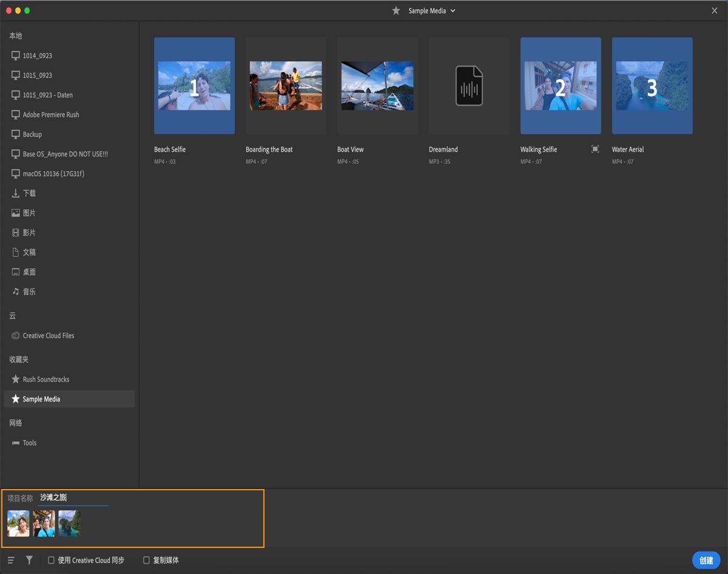728x574 pixels.
Task: Select Sample Media in the favorites list
Action: point(69,399)
